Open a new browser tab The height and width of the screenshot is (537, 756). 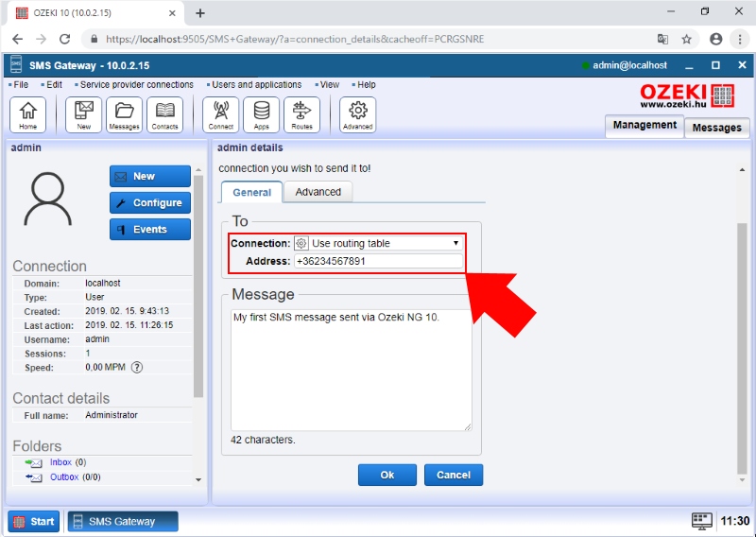200,13
